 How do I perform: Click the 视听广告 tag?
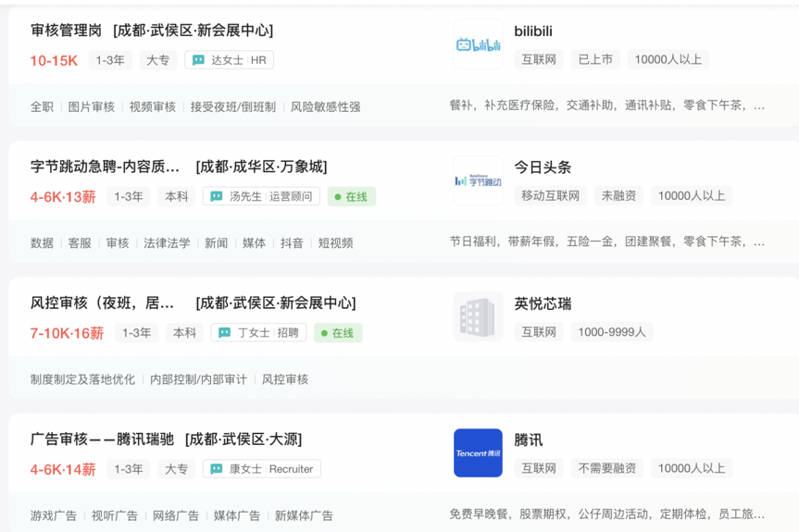(x=115, y=515)
